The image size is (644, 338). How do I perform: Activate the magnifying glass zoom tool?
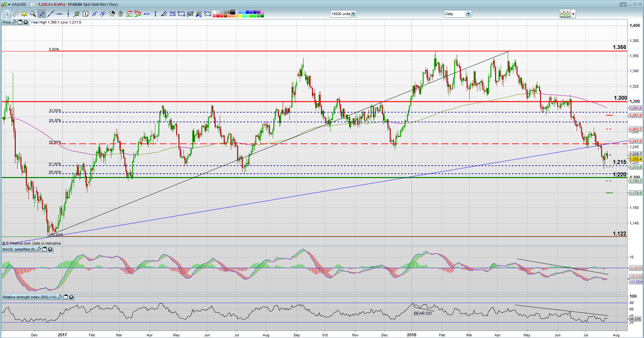(33, 13)
